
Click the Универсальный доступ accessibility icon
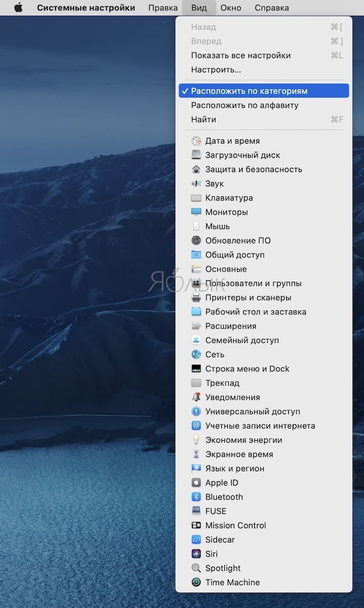pos(196,411)
